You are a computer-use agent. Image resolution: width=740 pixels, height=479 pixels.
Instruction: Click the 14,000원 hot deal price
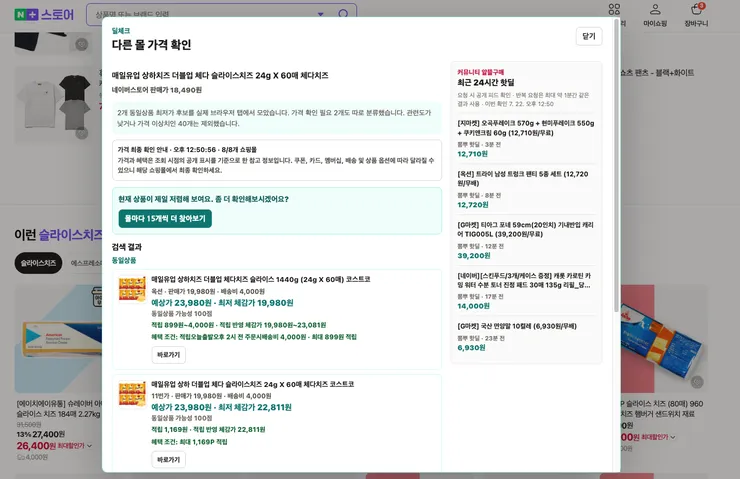[x=473, y=306]
